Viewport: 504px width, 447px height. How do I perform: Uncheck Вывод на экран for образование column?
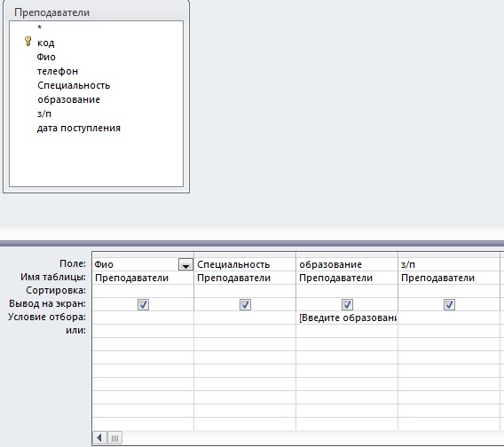pos(347,304)
